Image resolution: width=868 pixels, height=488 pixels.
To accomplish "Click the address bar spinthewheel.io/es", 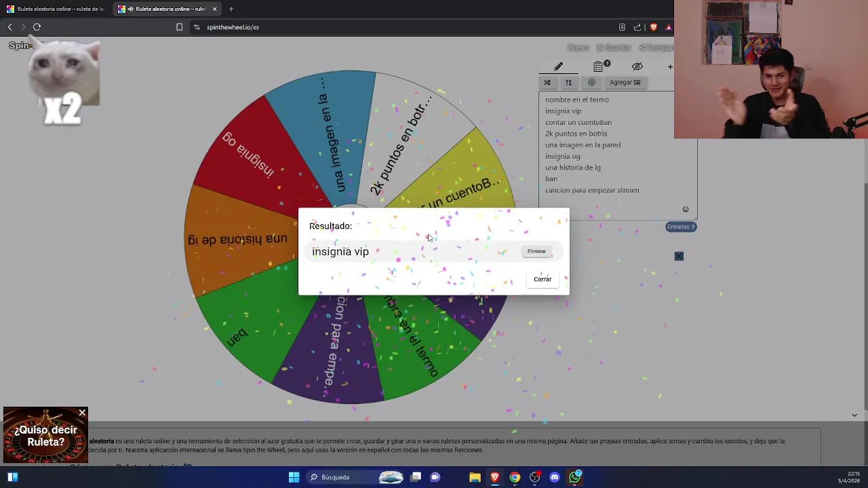I will (x=233, y=27).
